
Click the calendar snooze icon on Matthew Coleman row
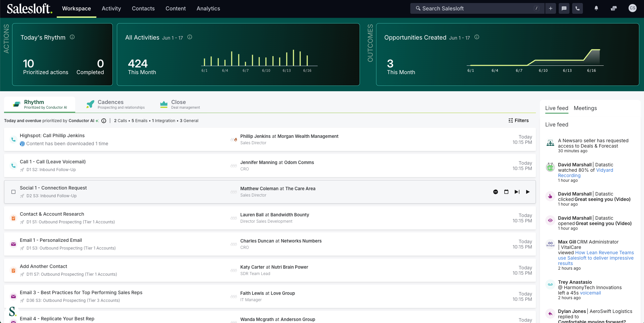(506, 192)
